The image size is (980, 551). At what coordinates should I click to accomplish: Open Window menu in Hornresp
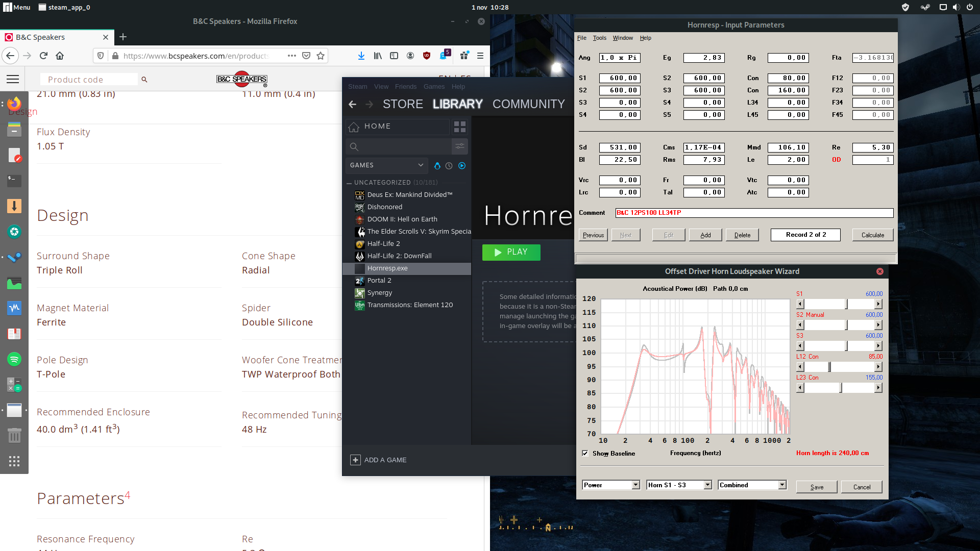click(623, 38)
